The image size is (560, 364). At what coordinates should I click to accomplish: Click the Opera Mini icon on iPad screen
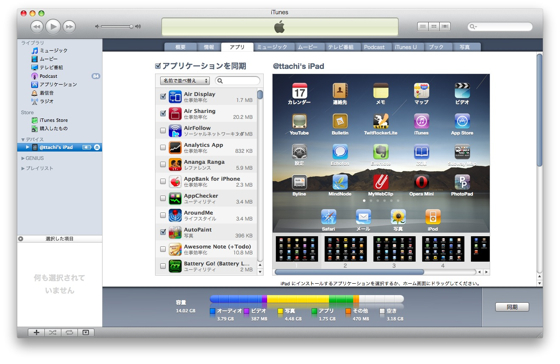[x=421, y=182]
